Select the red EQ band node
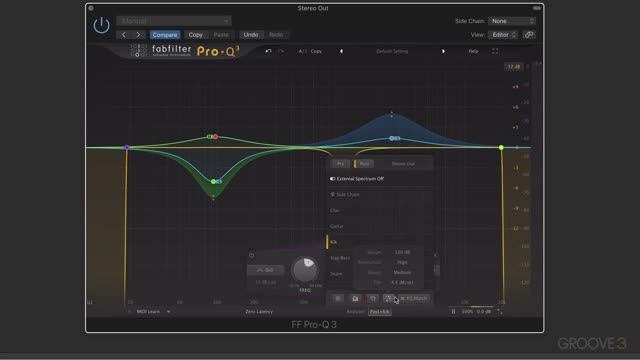 click(x=216, y=137)
